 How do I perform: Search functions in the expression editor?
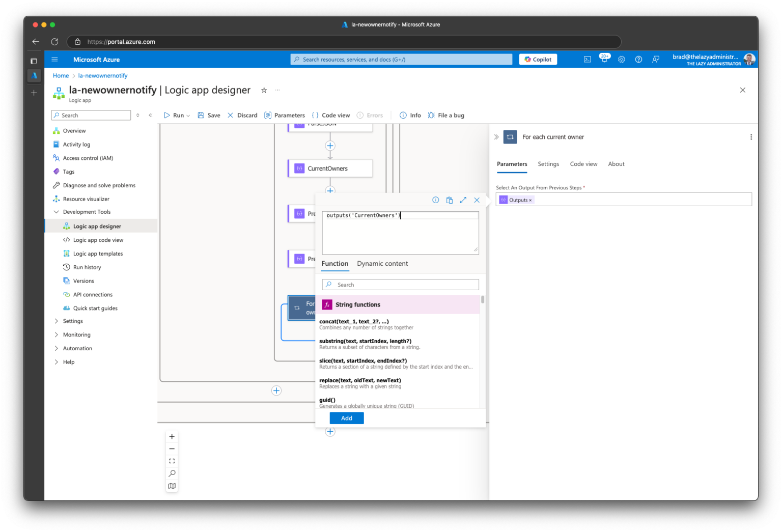coord(401,285)
